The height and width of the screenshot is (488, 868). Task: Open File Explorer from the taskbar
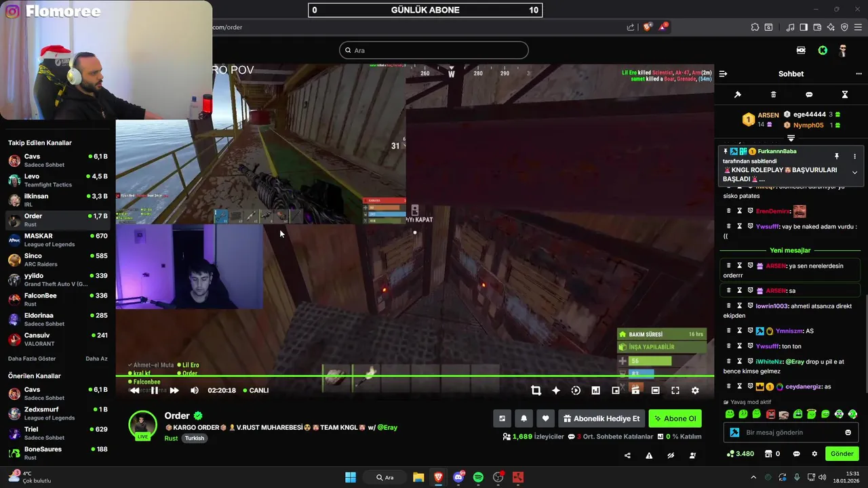[418, 477]
